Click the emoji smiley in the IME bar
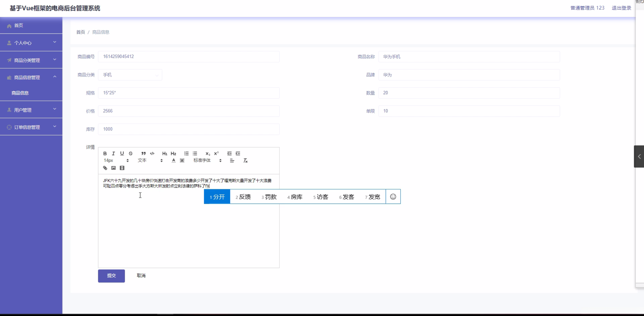 pos(393,197)
